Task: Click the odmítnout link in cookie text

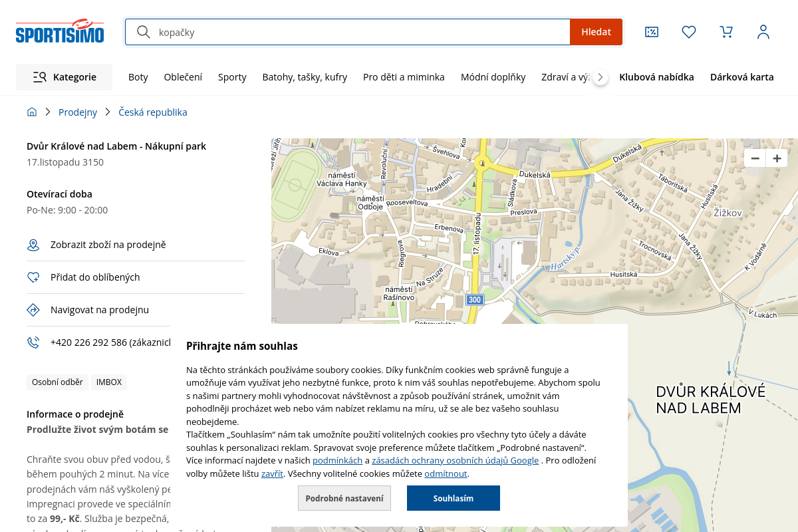Action: pyautogui.click(x=446, y=474)
